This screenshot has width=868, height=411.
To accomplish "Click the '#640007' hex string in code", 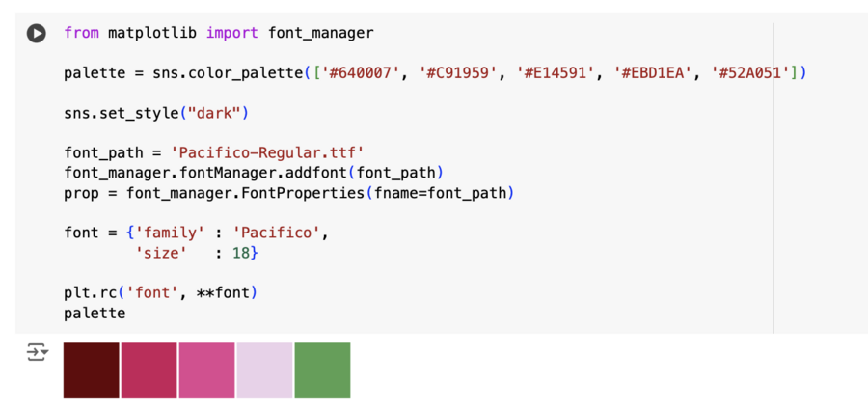I will [x=359, y=73].
